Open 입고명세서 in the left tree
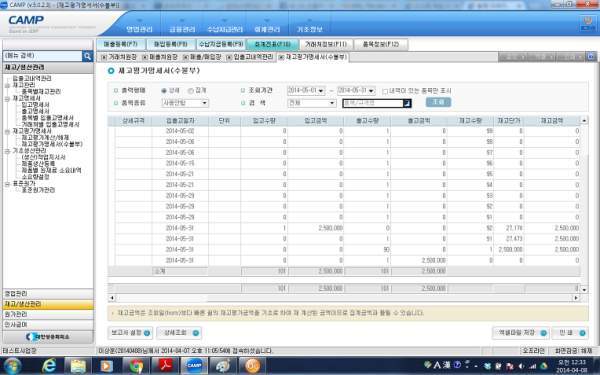Screen dimensions: 600x375 point(35,105)
